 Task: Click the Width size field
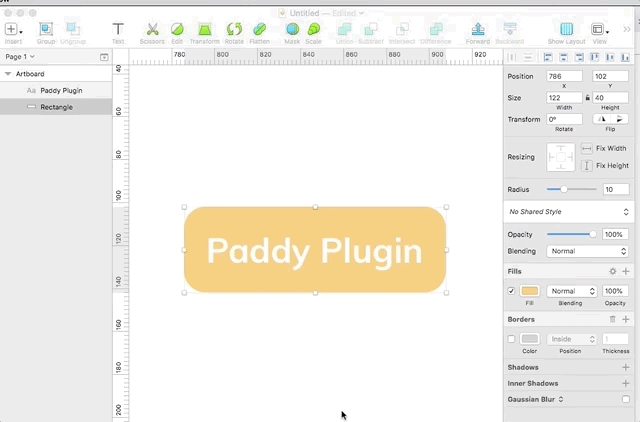tap(564, 98)
